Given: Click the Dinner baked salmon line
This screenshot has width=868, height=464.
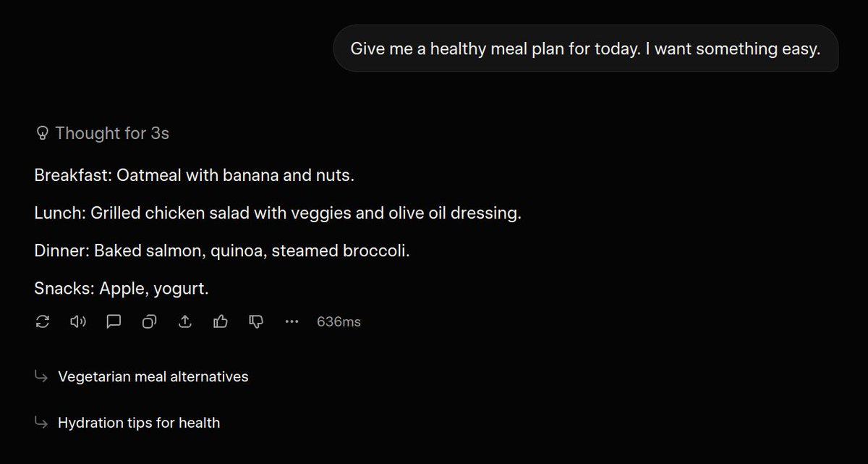Looking at the screenshot, I should (x=222, y=251).
